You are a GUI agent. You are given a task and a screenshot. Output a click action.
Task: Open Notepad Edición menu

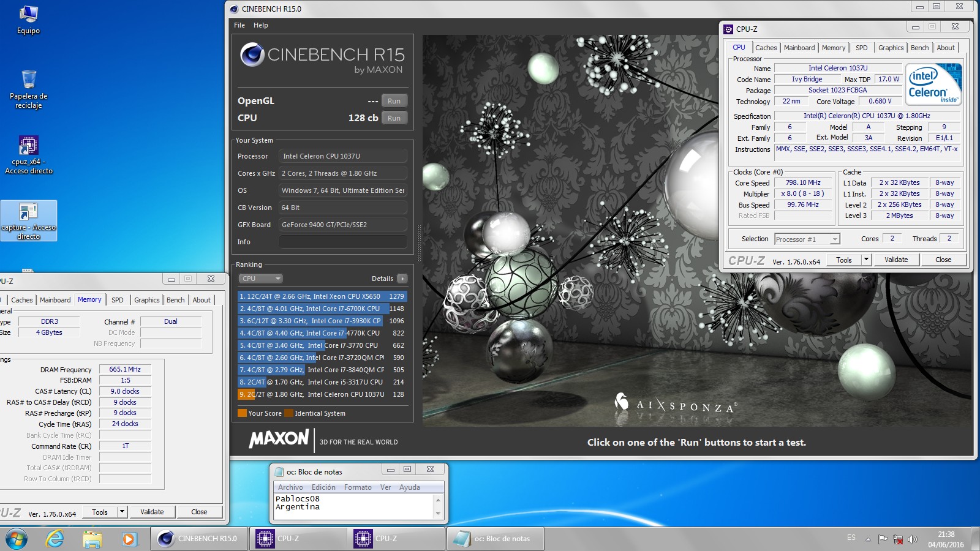(x=323, y=487)
